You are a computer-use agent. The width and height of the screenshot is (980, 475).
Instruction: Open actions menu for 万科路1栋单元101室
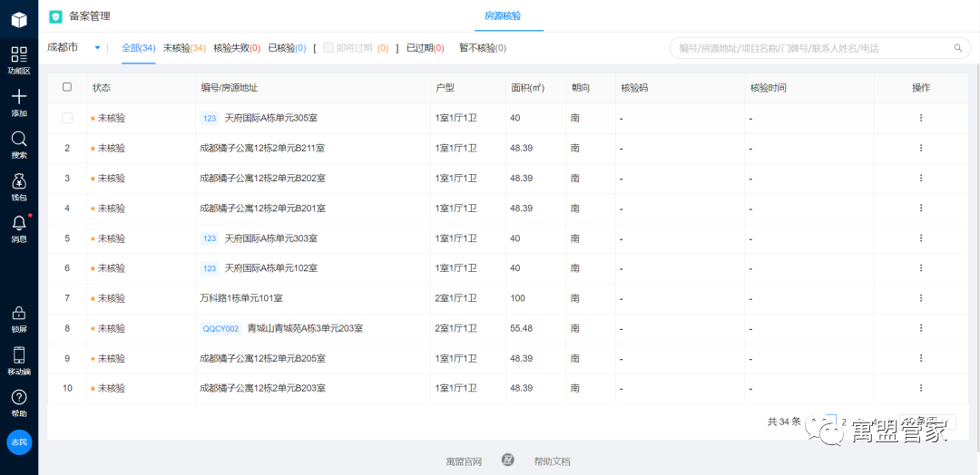[x=921, y=297]
